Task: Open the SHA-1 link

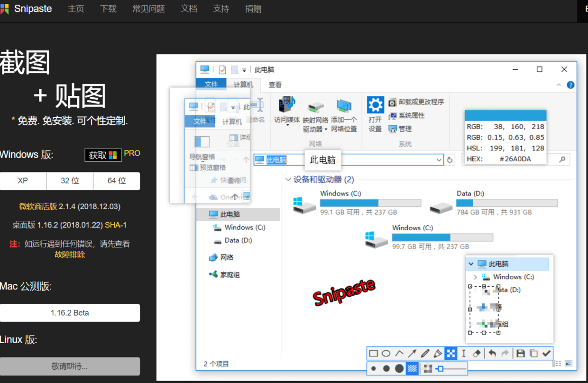Action: [x=116, y=225]
